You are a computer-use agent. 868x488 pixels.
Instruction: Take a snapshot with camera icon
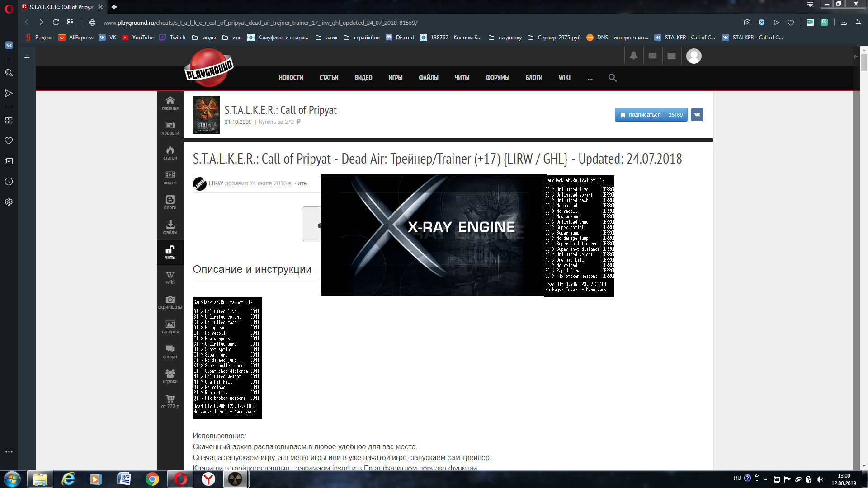747,23
